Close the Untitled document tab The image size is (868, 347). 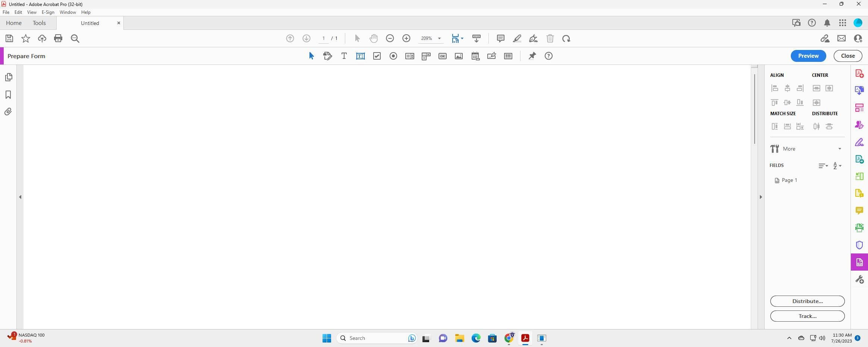tap(119, 23)
